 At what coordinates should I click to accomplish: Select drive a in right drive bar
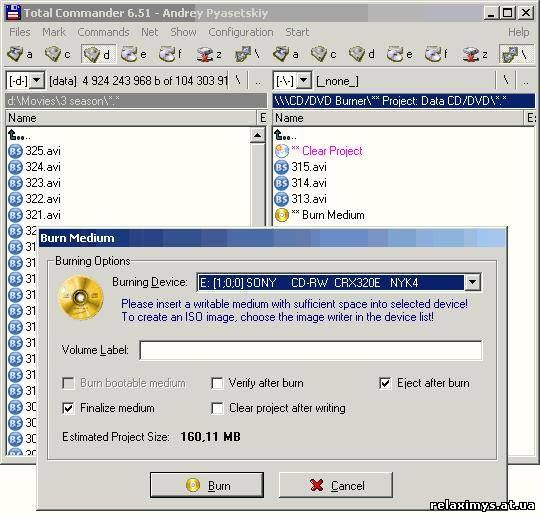[285, 54]
